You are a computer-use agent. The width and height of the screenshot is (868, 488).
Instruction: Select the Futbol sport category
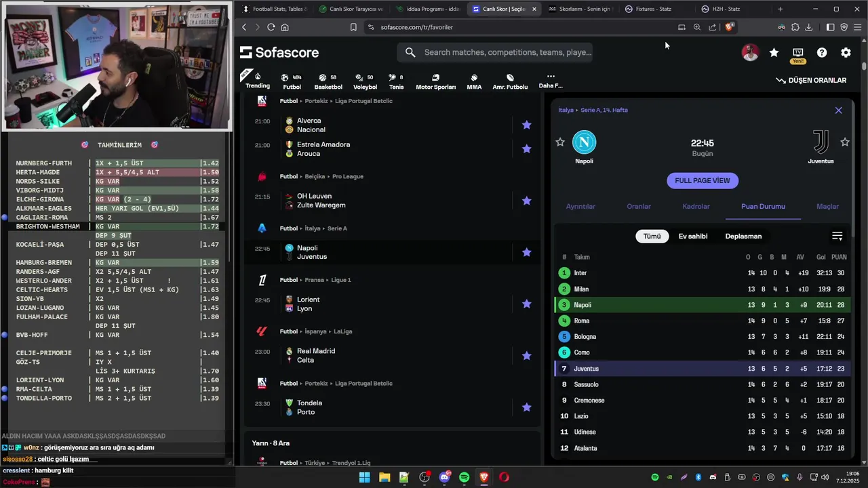point(292,81)
